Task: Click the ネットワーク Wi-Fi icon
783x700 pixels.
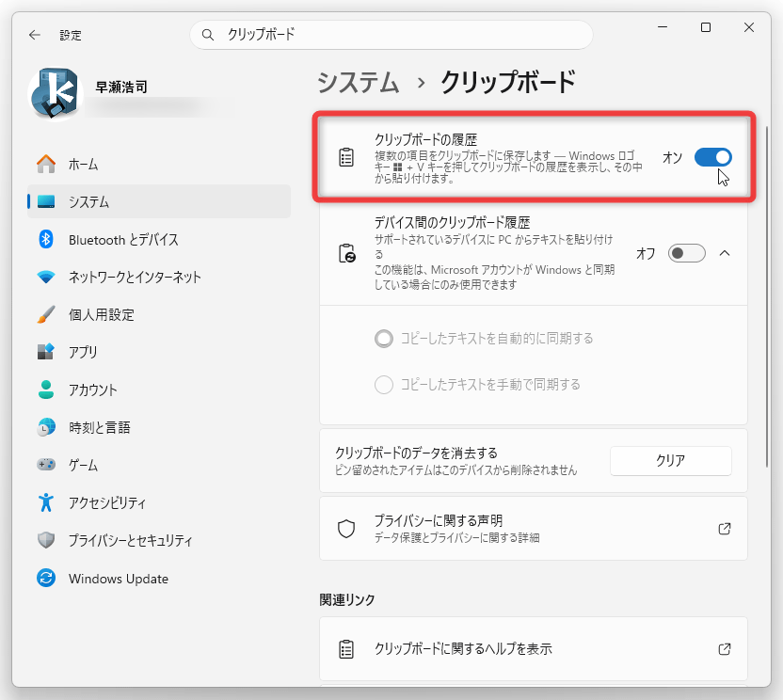Action: click(x=46, y=277)
